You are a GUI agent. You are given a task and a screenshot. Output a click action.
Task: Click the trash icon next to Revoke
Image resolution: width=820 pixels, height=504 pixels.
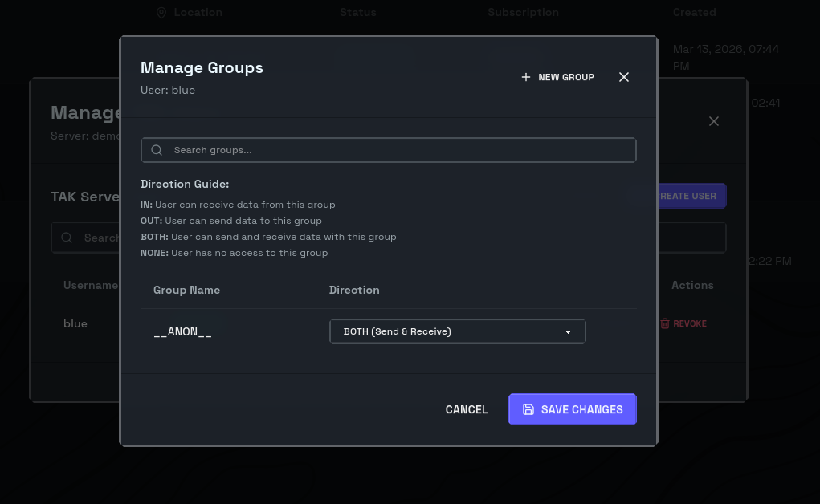click(665, 323)
